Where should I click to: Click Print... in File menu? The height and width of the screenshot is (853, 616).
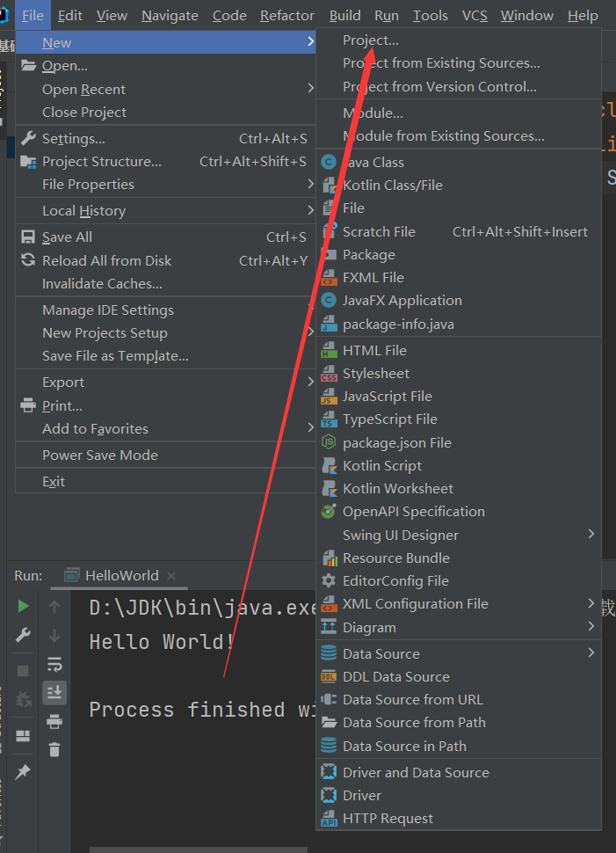point(166,405)
